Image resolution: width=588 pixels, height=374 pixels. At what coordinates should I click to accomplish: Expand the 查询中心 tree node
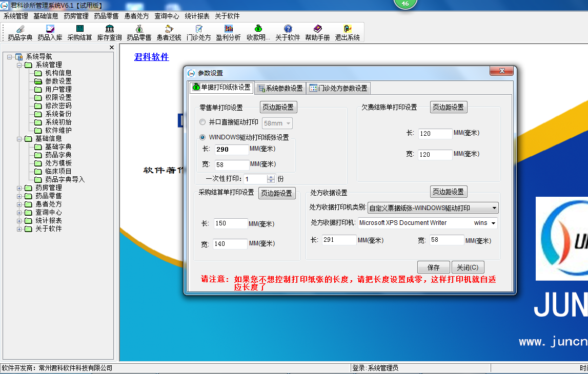pyautogui.click(x=19, y=213)
